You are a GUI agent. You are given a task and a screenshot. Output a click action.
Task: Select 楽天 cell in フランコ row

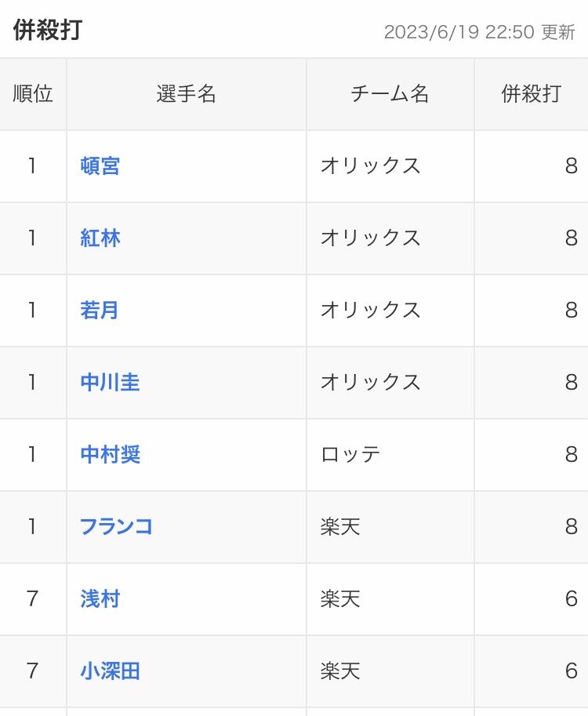click(x=340, y=526)
